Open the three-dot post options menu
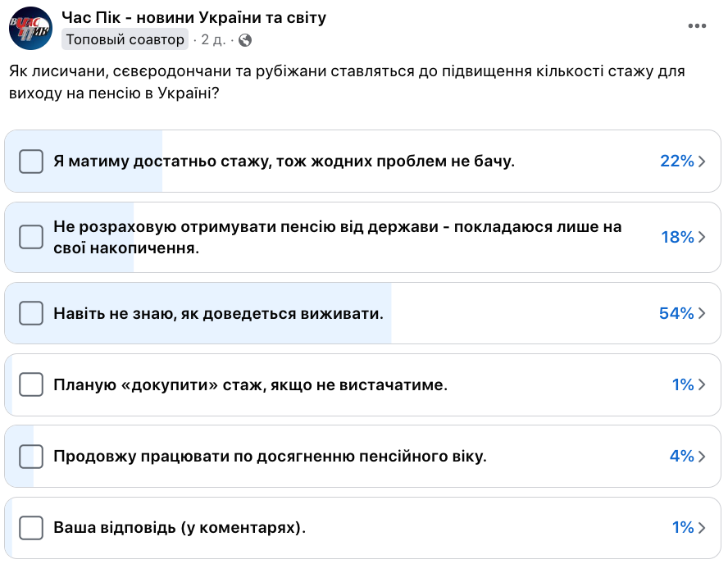This screenshot has height=564, width=728. (x=697, y=26)
